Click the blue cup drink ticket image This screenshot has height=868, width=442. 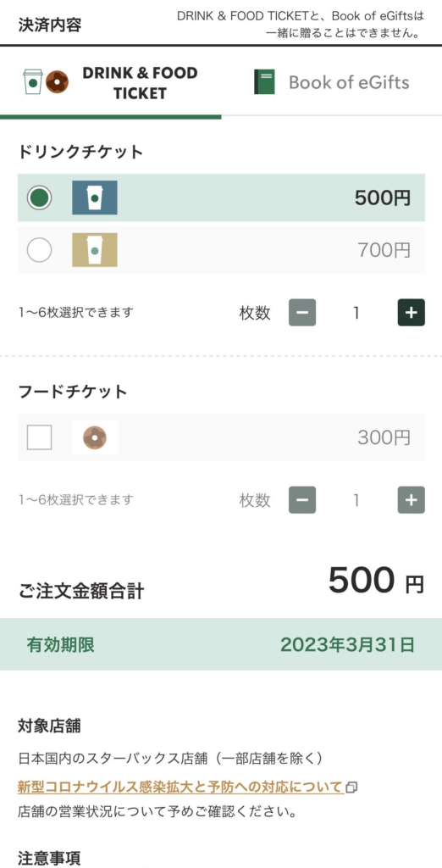click(95, 198)
